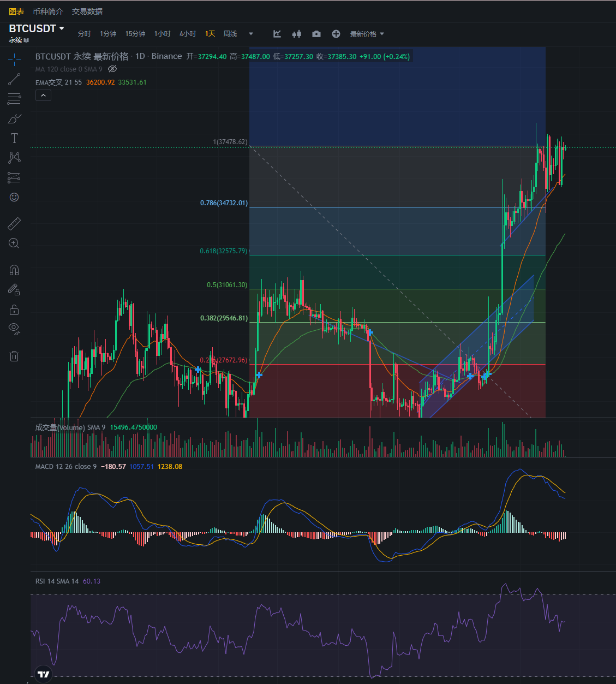Image resolution: width=616 pixels, height=684 pixels.
Task: Click the MACD 12 26 close 9 label
Action: pyautogui.click(x=66, y=467)
